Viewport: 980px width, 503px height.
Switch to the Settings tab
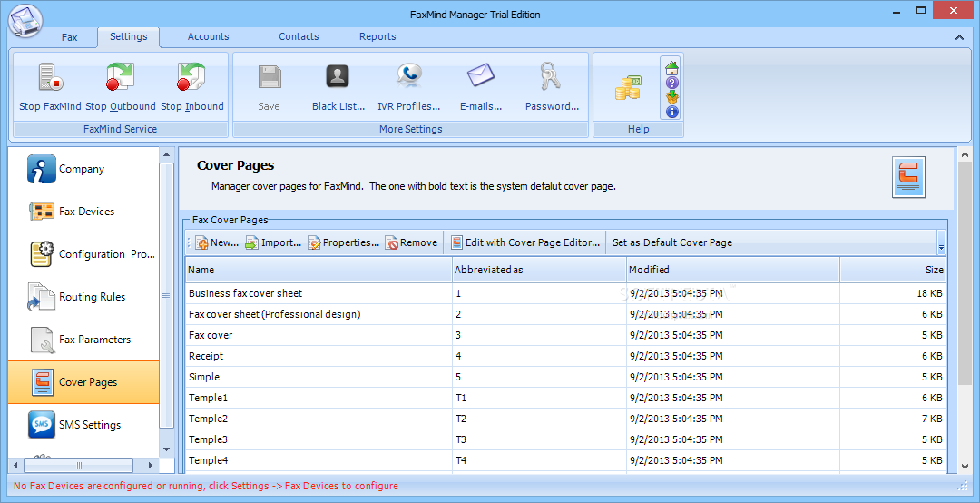click(x=129, y=37)
